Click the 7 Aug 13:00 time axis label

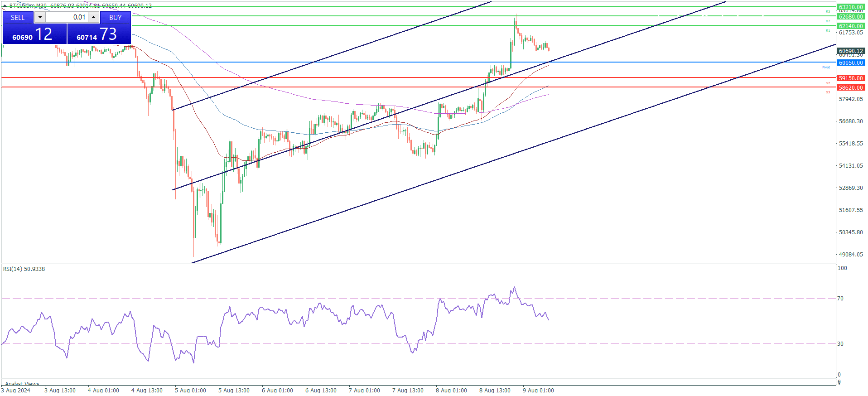point(408,391)
